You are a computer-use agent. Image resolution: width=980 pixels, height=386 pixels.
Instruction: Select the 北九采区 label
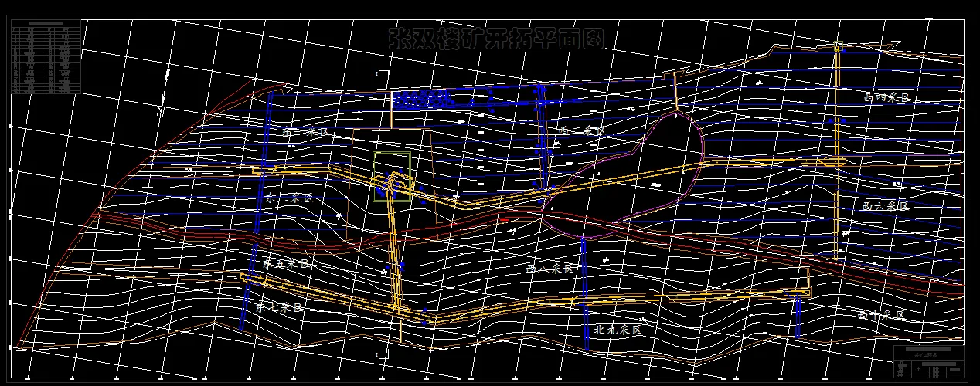[x=618, y=330]
